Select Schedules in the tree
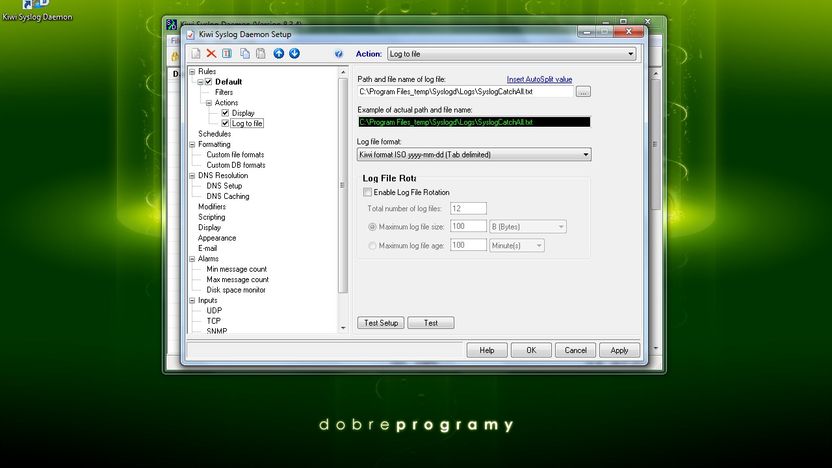Viewport: 832px width, 468px height. pos(214,134)
